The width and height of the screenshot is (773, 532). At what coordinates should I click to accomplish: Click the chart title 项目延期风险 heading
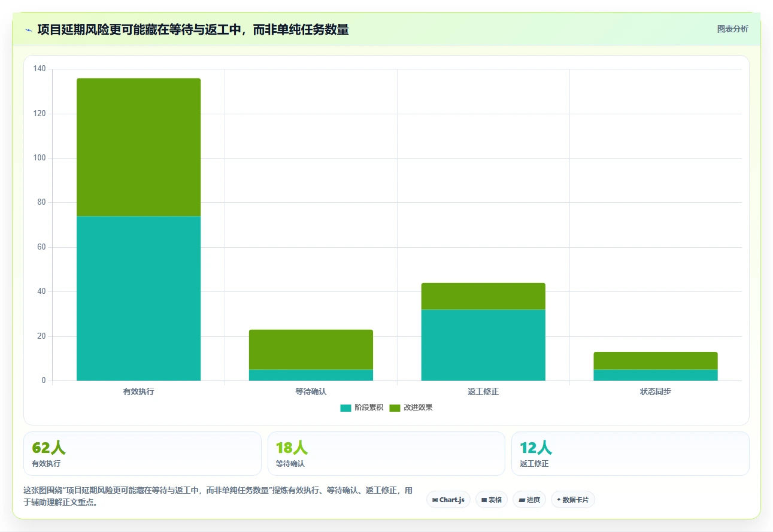pyautogui.click(x=193, y=29)
